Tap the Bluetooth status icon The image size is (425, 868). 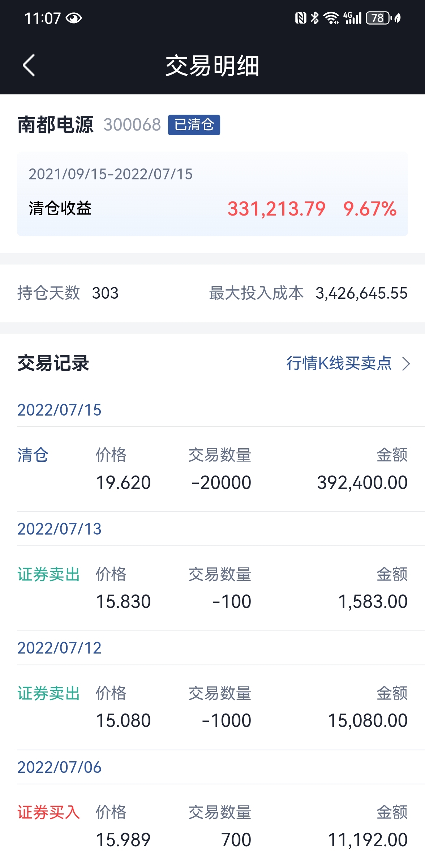(x=315, y=18)
